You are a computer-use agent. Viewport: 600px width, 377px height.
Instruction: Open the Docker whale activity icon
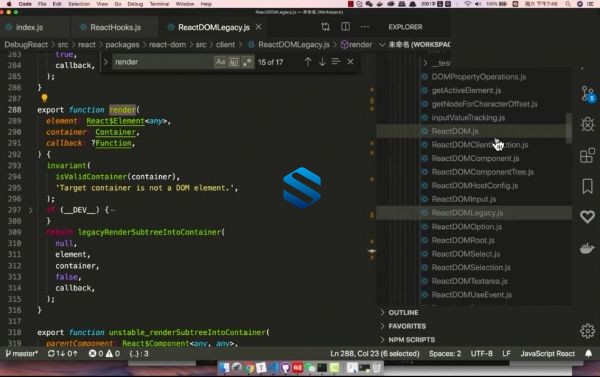coord(587,248)
